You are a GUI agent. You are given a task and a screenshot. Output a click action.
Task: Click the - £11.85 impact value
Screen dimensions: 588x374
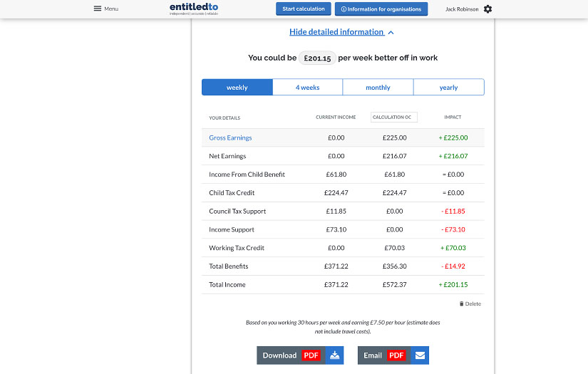(x=453, y=212)
